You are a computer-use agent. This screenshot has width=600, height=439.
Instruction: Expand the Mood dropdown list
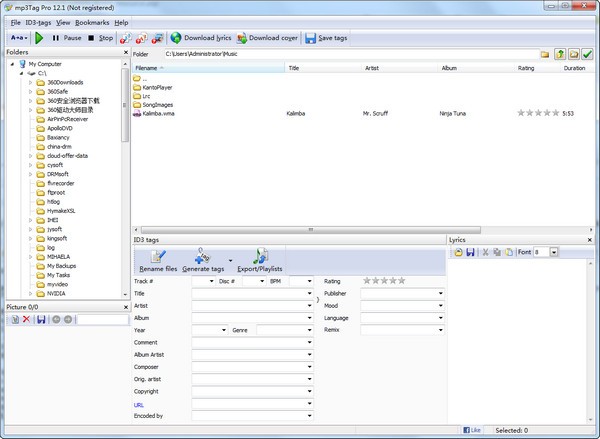click(x=440, y=305)
